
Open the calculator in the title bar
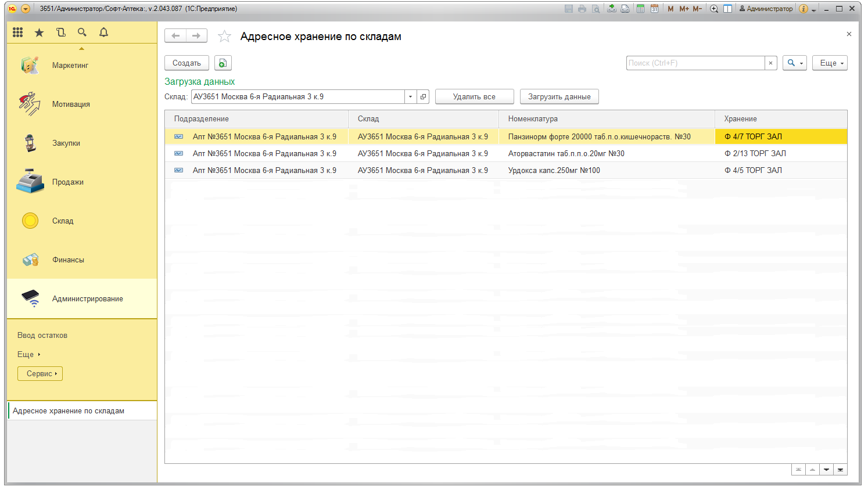[x=640, y=9]
